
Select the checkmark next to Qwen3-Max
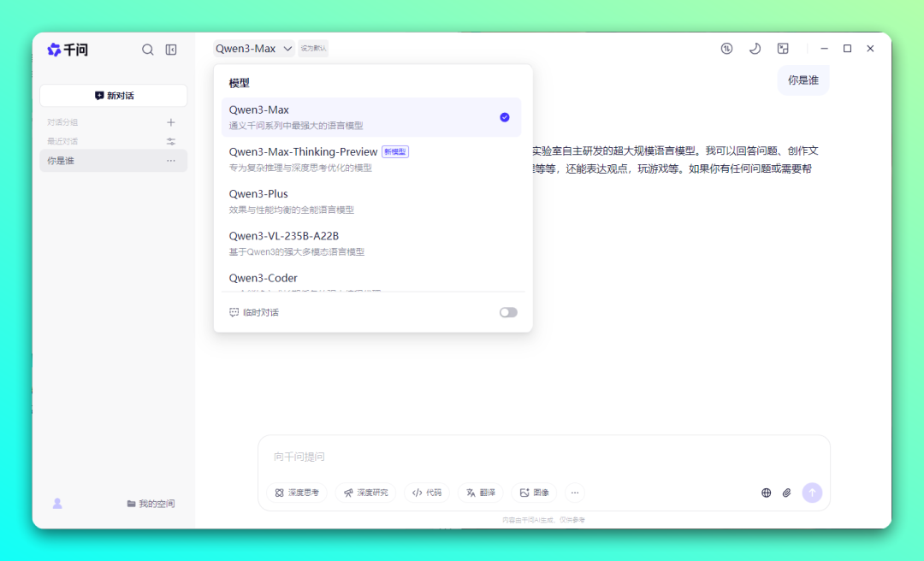pos(504,117)
